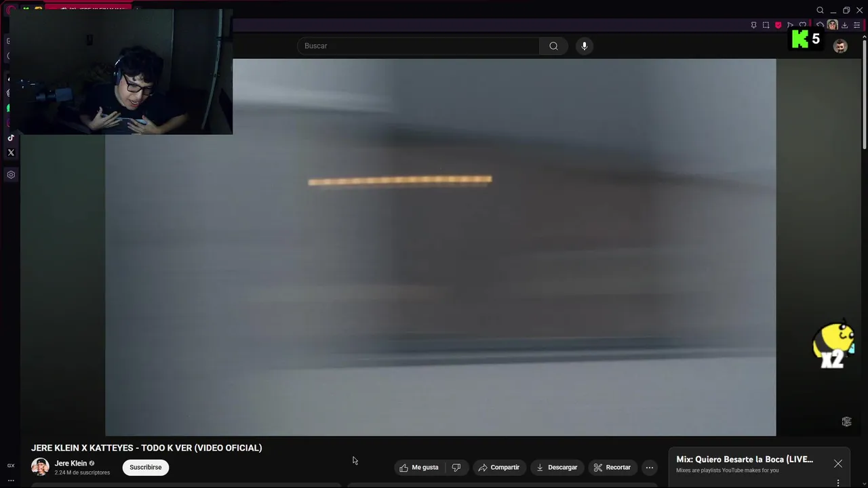
Task: Click the Opera GX logo menu
Action: [11, 9]
